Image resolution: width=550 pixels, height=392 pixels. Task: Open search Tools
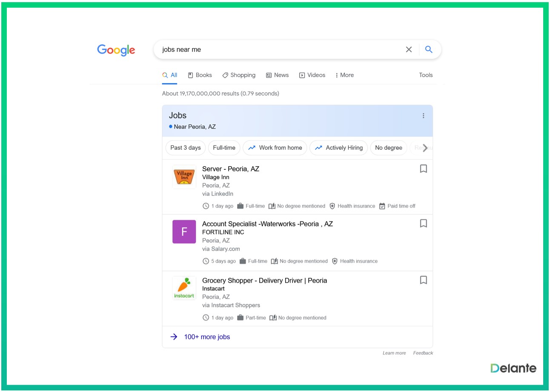point(426,75)
